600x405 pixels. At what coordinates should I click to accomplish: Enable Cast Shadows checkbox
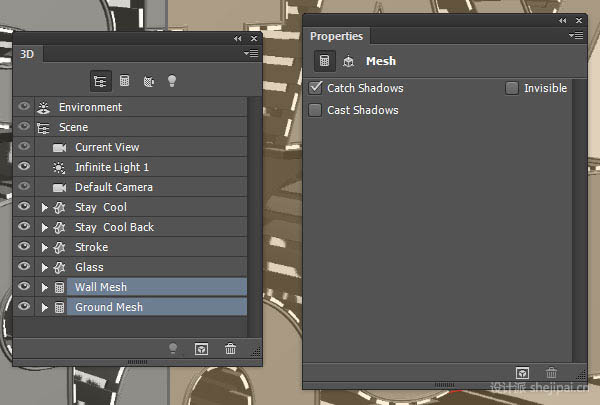click(x=315, y=110)
